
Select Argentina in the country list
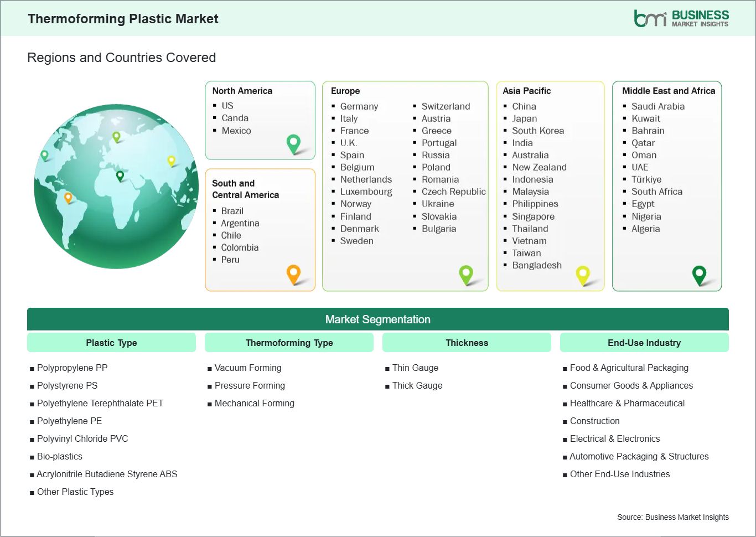tap(240, 223)
